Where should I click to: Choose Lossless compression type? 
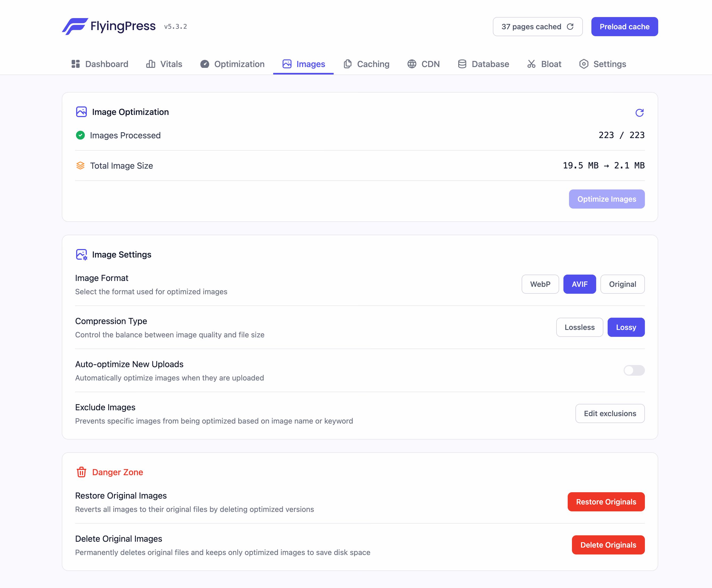[x=579, y=327]
